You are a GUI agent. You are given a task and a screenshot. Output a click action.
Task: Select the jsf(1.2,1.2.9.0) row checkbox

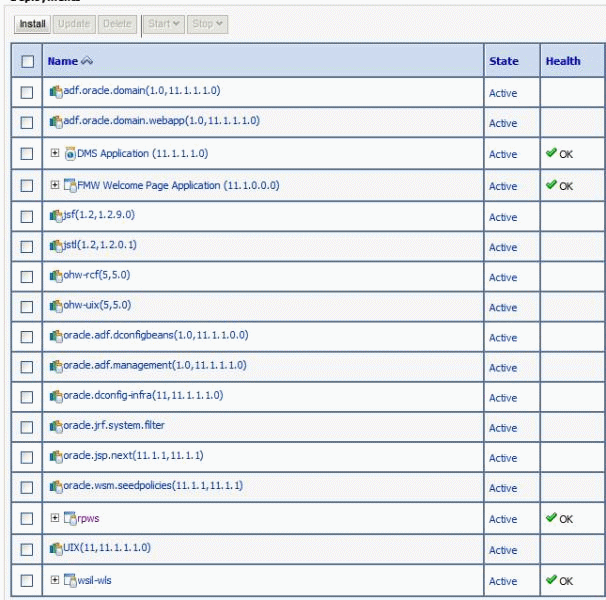(27, 216)
